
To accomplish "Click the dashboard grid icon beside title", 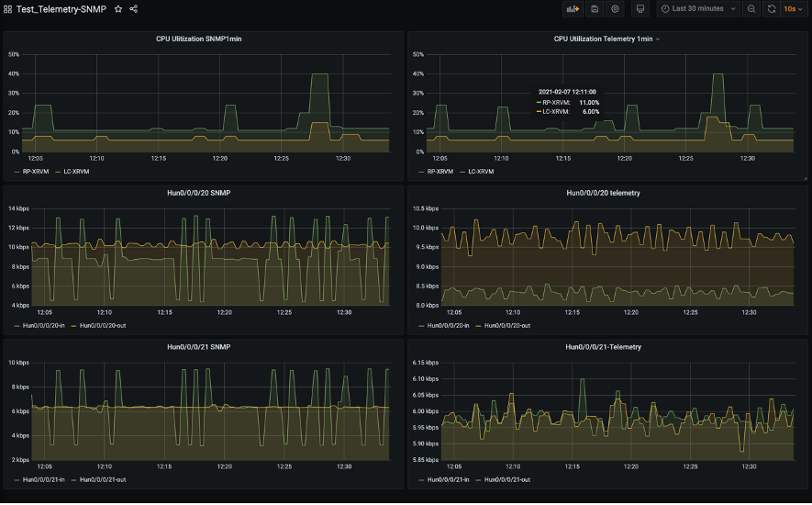I will pyautogui.click(x=8, y=9).
